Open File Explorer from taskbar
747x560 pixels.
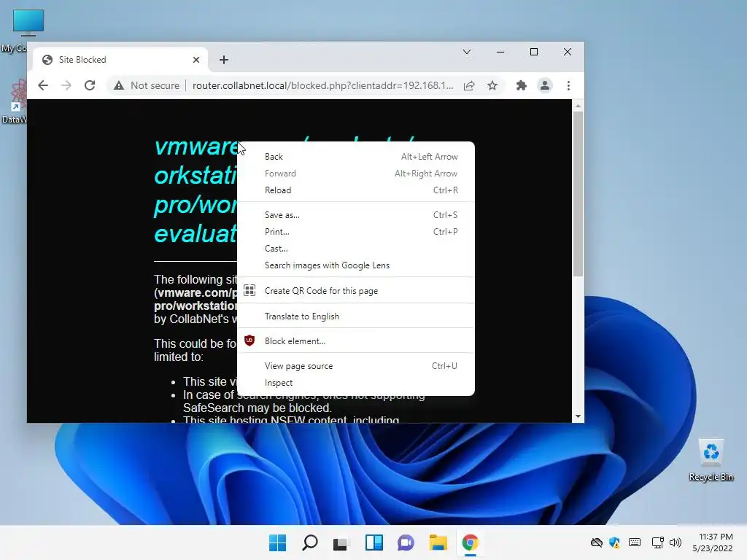438,542
